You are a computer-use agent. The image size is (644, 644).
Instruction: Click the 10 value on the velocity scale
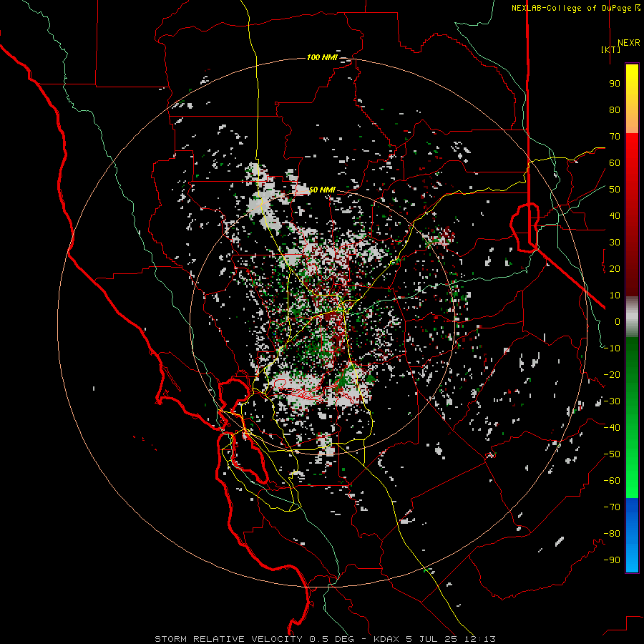point(615,296)
